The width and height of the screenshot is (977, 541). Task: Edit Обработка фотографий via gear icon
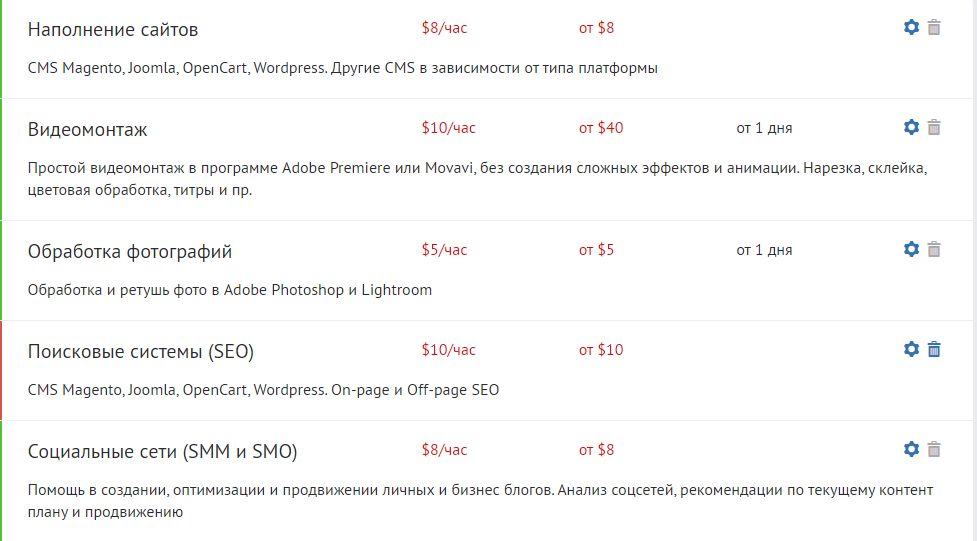pos(911,249)
